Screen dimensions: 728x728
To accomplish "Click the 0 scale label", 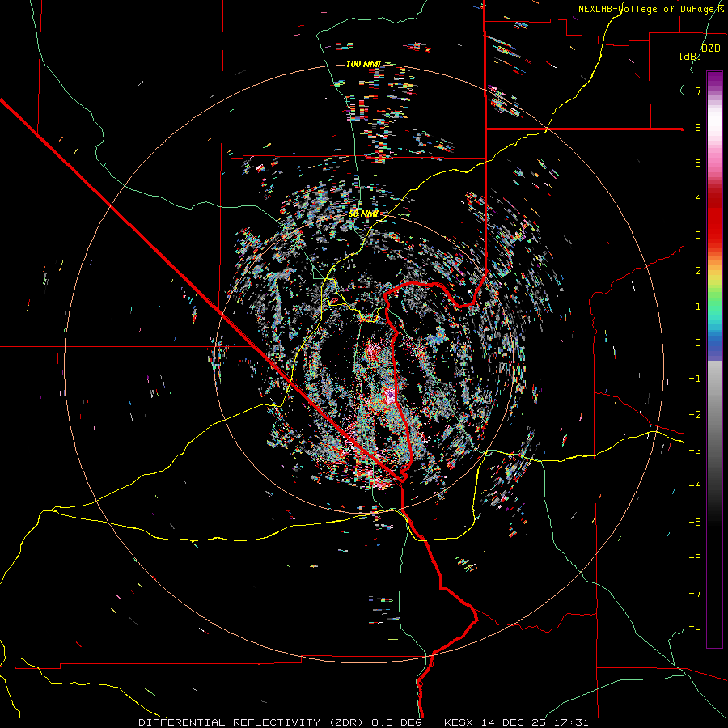I will 698,343.
